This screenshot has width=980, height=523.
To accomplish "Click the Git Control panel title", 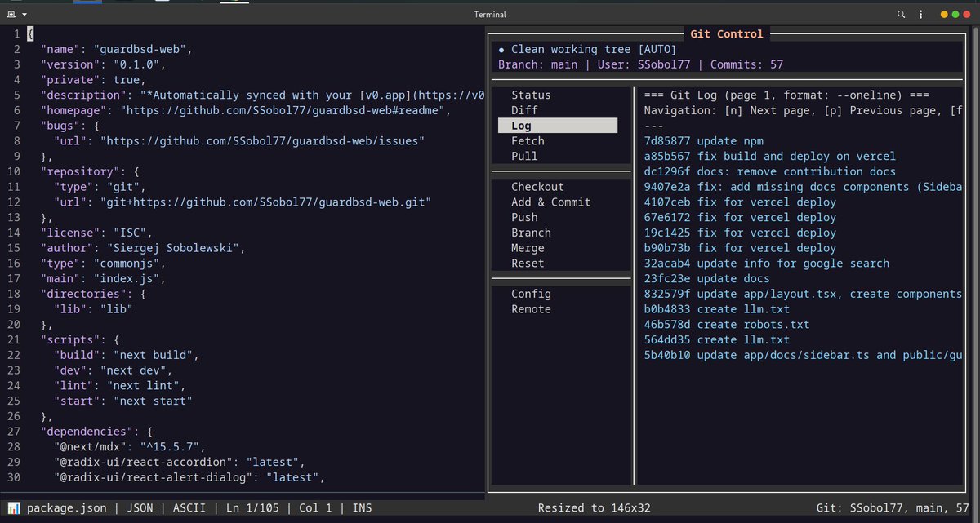I will click(x=726, y=34).
